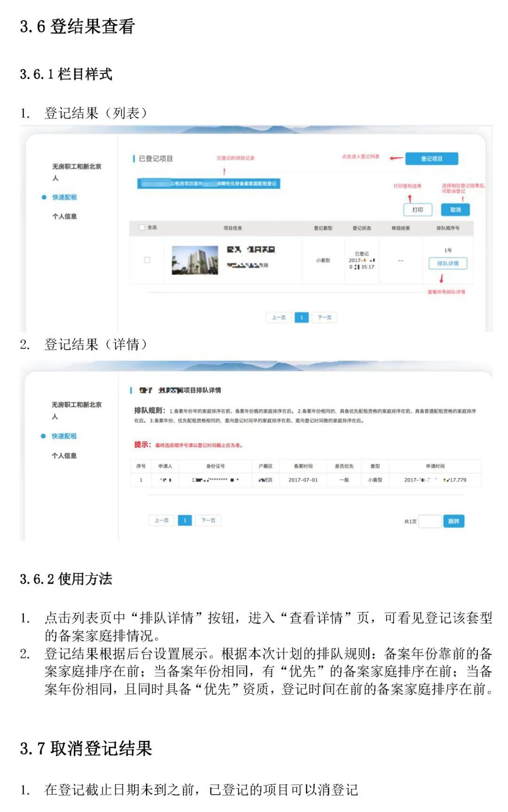The width and height of the screenshot is (508, 812).
Task: Select page 1 under registered projects list
Action: [302, 318]
